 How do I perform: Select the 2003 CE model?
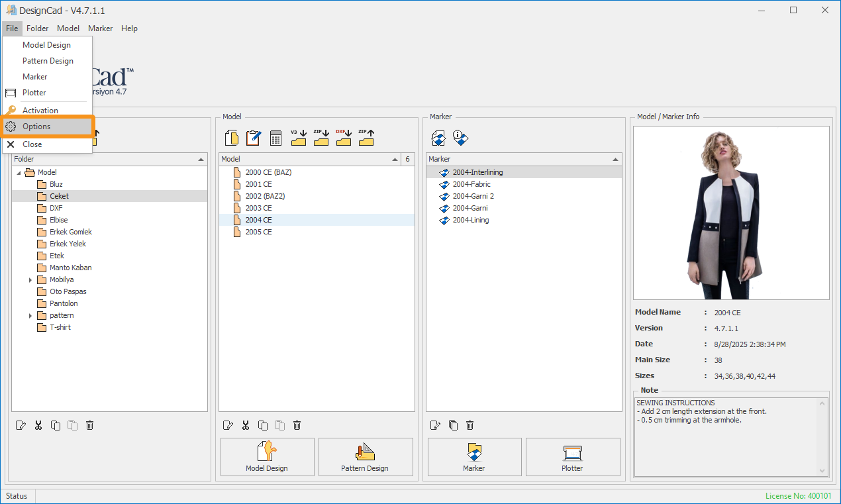[x=258, y=208]
